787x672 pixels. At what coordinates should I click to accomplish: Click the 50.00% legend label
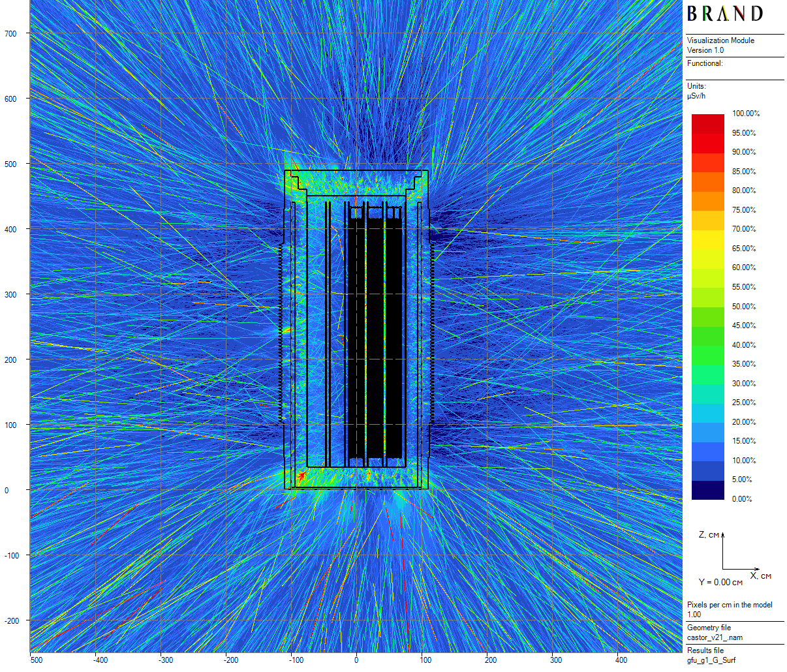743,307
